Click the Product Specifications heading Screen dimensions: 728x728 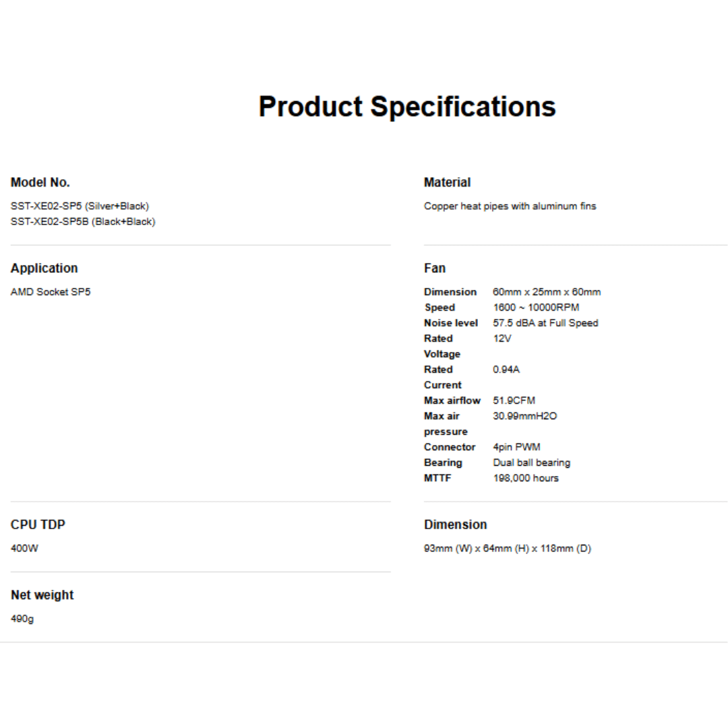click(407, 107)
